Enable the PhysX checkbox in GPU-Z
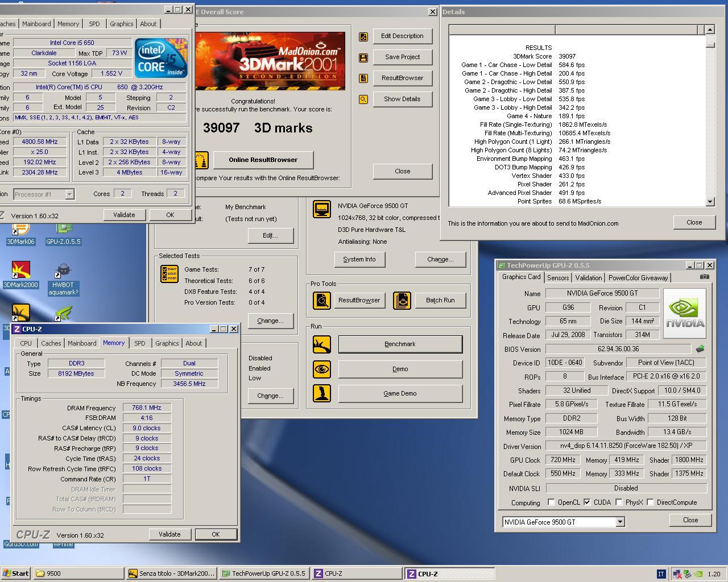728x582 pixels. 619,502
